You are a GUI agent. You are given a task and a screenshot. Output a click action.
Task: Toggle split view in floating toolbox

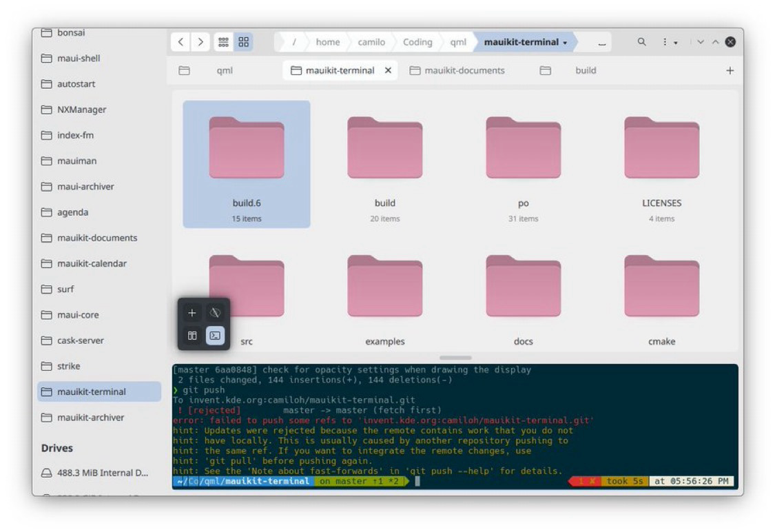point(192,336)
